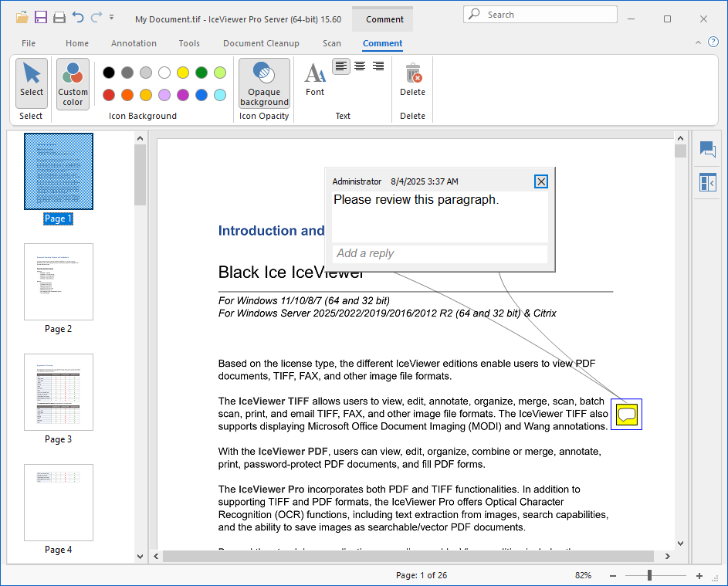The height and width of the screenshot is (586, 728).
Task: Align comment text left
Action: pyautogui.click(x=341, y=66)
